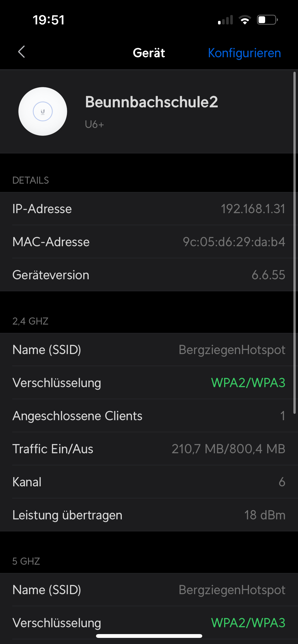
Task: Tap green WPA2/WPA3 under 2,4 GHz
Action: [248, 383]
